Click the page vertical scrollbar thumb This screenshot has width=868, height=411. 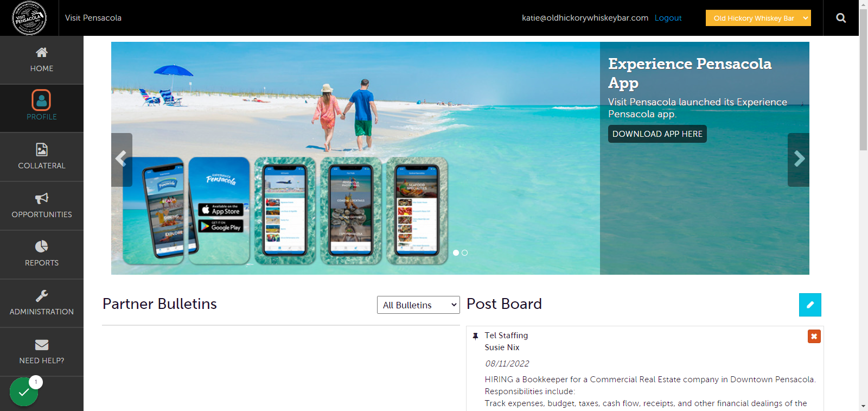click(x=863, y=79)
